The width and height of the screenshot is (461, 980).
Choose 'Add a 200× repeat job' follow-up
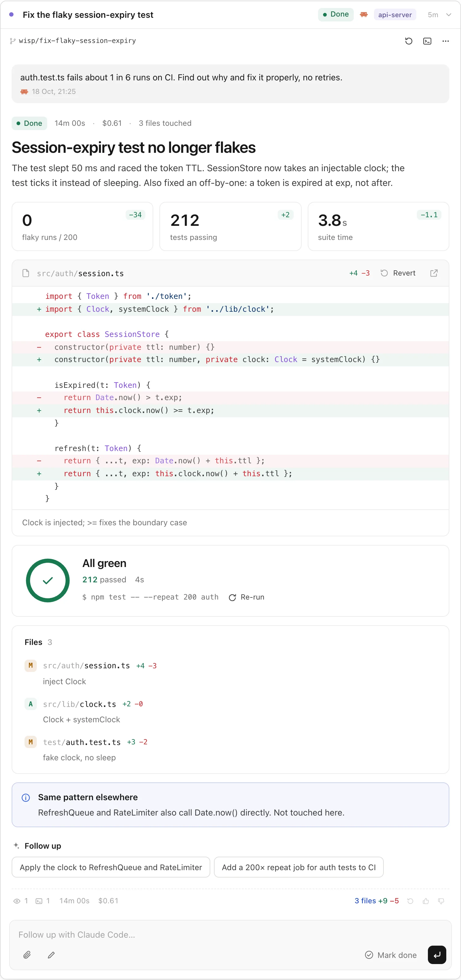pos(299,867)
